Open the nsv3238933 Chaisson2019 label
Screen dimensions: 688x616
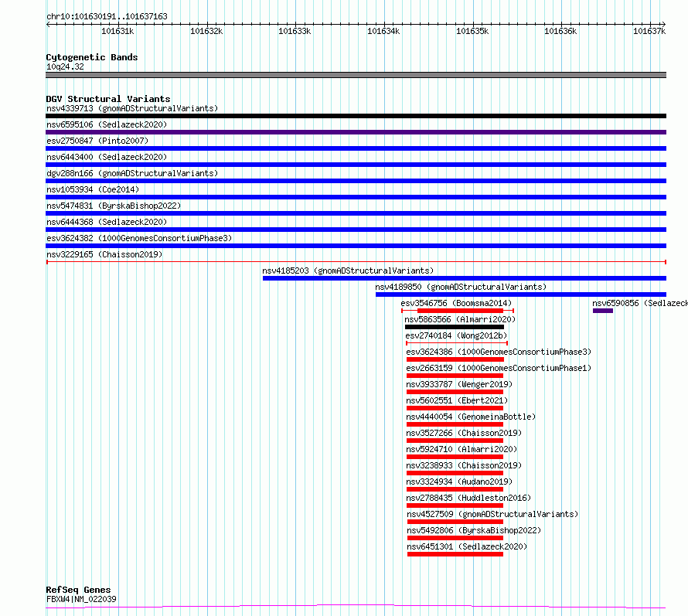[x=464, y=465]
